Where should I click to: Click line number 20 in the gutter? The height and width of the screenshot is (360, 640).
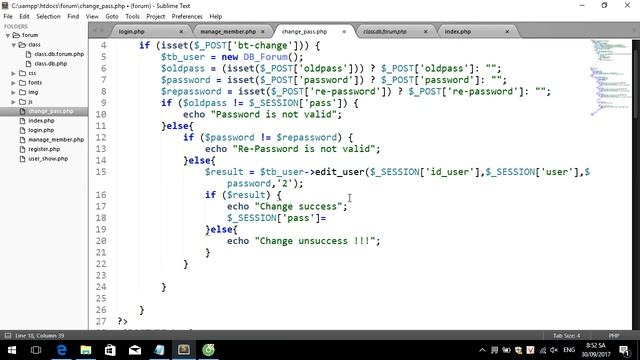(x=101, y=241)
